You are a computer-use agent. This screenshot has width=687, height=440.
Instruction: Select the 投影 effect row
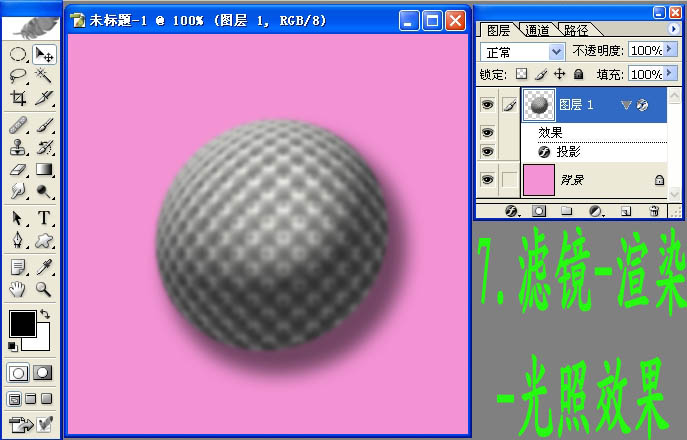595,152
